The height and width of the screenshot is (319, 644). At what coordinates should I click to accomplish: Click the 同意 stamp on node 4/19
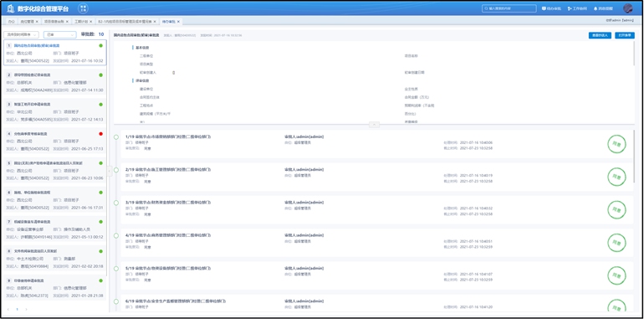pyautogui.click(x=616, y=243)
